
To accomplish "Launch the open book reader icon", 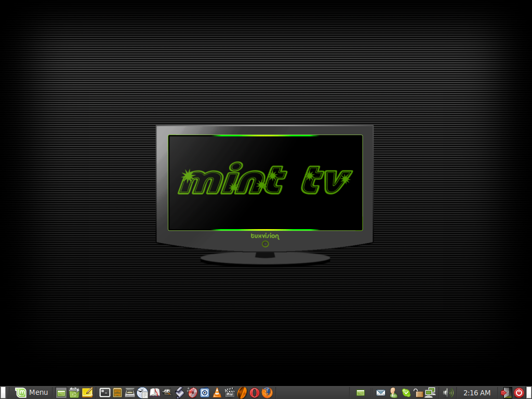I will tap(155, 393).
